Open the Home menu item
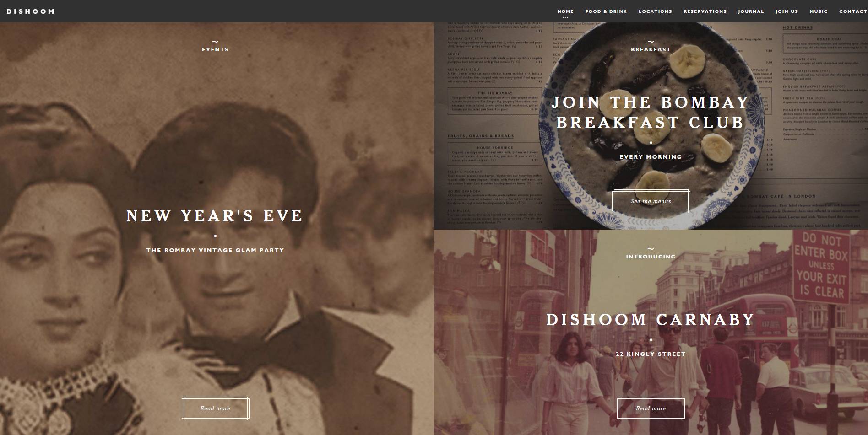Viewport: 868px width, 435px height. coord(565,11)
